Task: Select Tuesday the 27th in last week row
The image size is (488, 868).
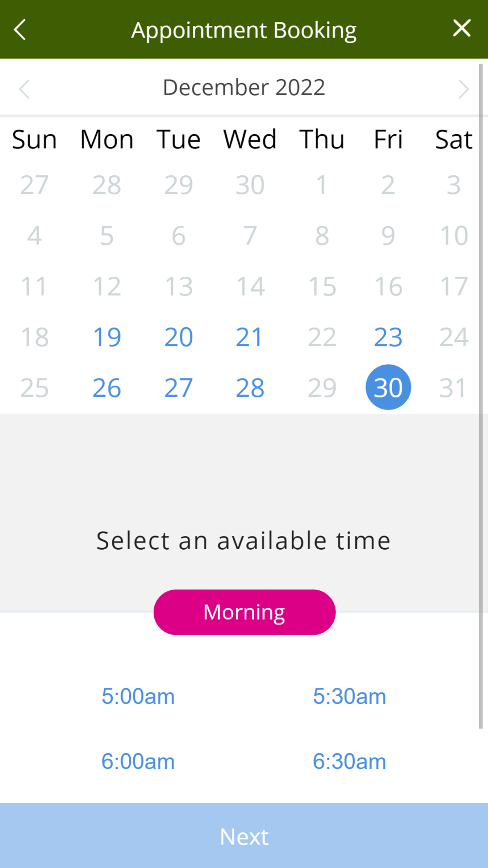Action: click(179, 388)
